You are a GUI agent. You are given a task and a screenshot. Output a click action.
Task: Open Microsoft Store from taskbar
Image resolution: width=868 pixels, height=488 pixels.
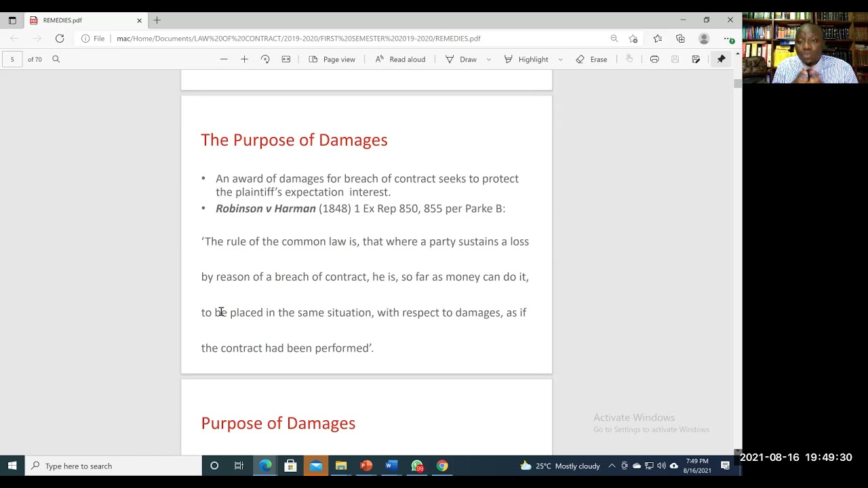pyautogui.click(x=290, y=466)
